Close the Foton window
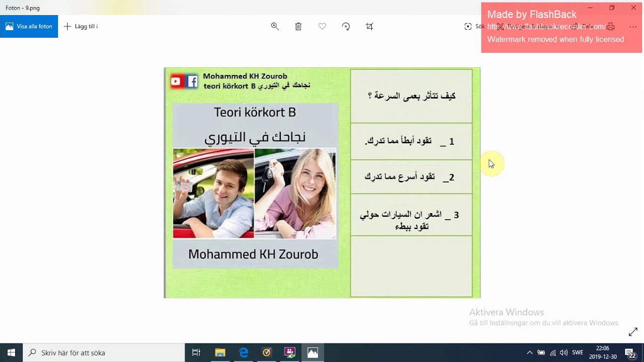Viewport: 644px width, 362px height. (x=633, y=8)
